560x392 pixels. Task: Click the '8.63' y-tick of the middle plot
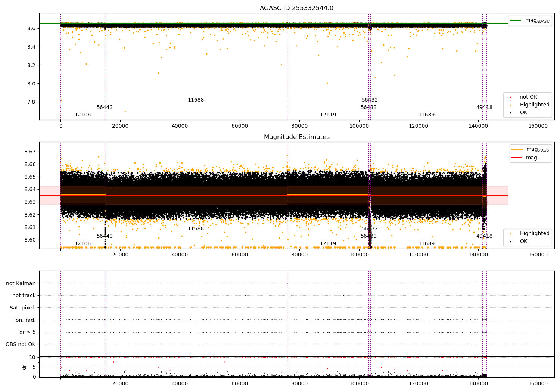pos(30,202)
